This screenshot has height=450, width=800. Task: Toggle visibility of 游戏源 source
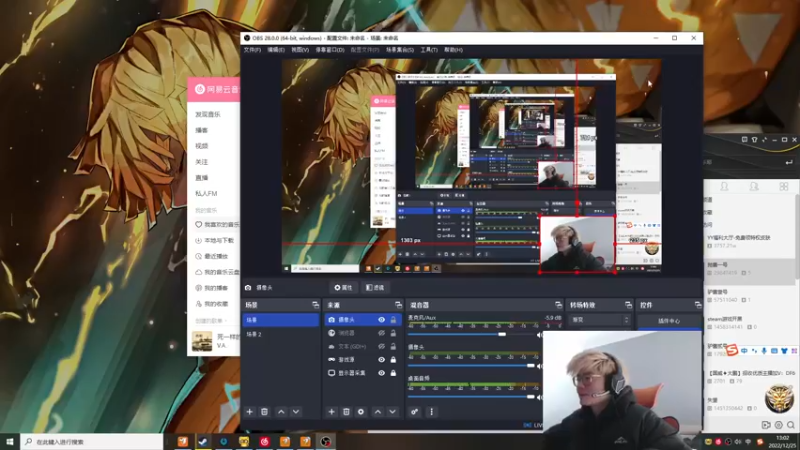[381, 359]
